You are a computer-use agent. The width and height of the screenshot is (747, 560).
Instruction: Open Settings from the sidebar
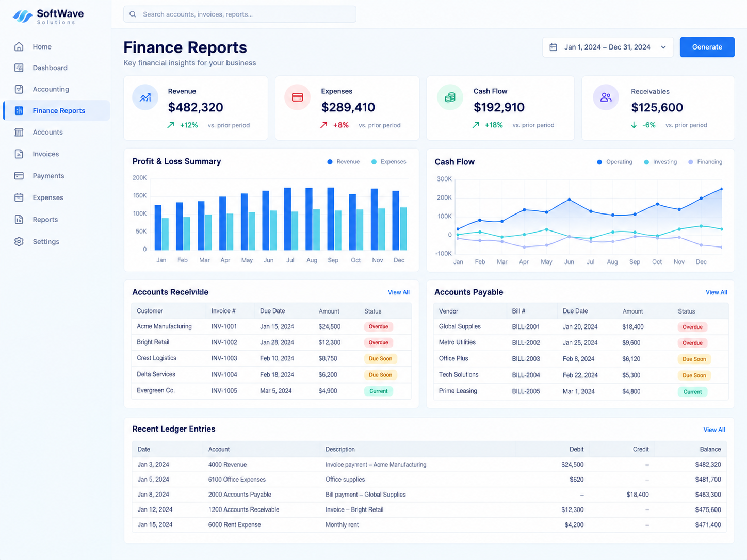[46, 241]
